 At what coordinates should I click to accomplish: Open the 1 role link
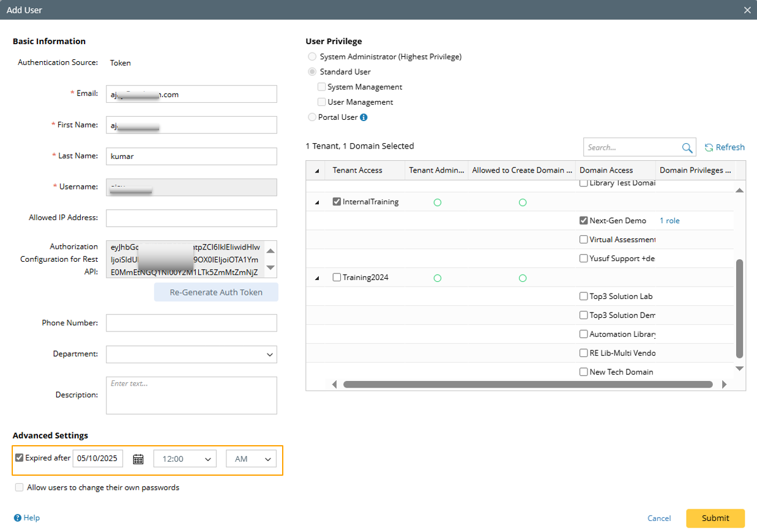pos(669,221)
